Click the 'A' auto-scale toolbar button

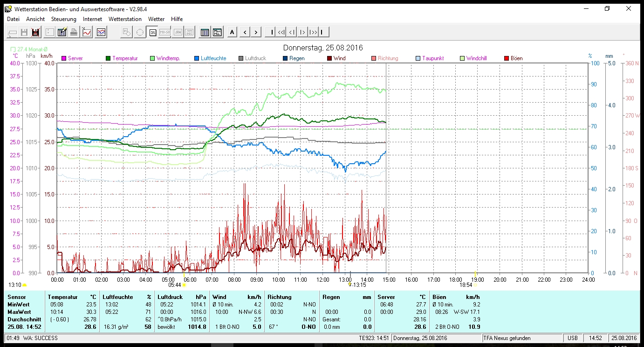click(232, 32)
